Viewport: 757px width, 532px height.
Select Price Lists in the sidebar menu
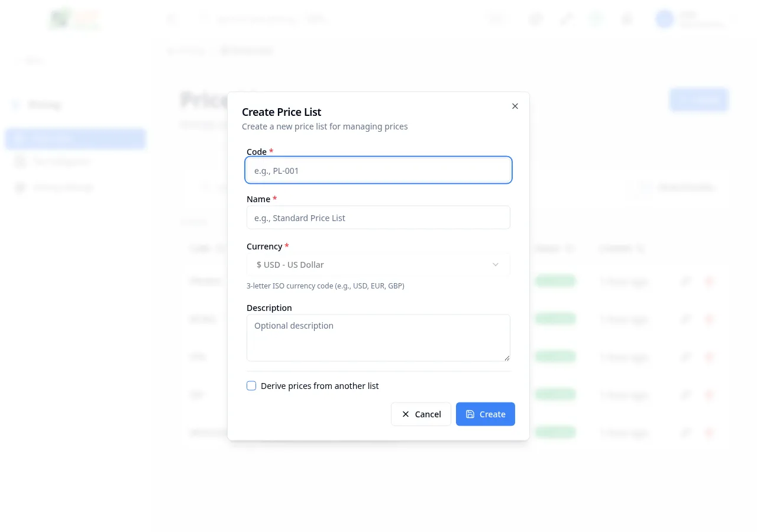75,138
